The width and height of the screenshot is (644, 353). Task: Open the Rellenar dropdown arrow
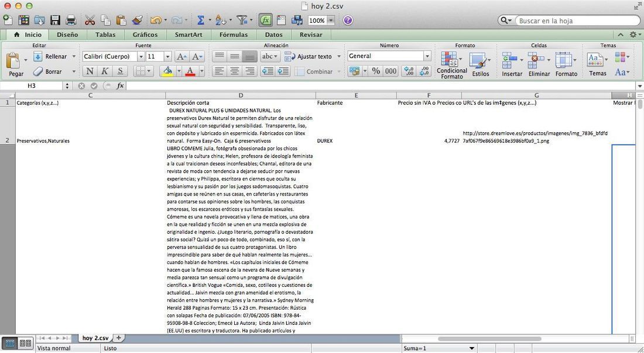[74, 57]
